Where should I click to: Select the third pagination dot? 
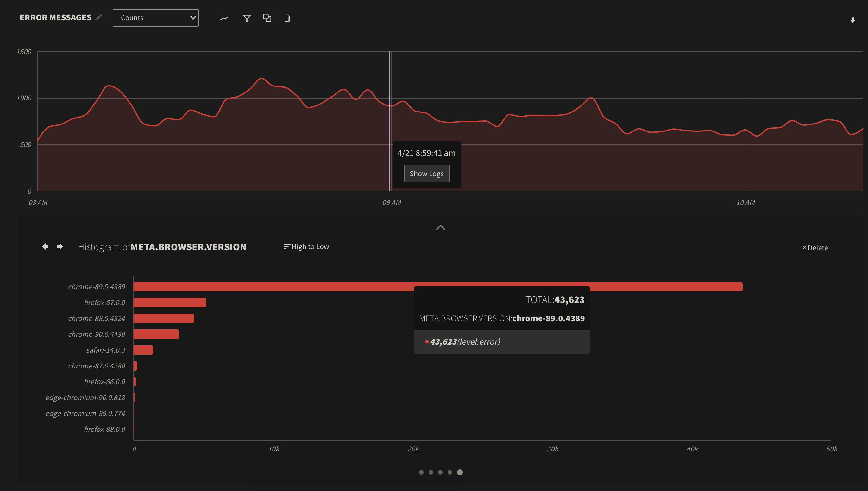pyautogui.click(x=440, y=472)
